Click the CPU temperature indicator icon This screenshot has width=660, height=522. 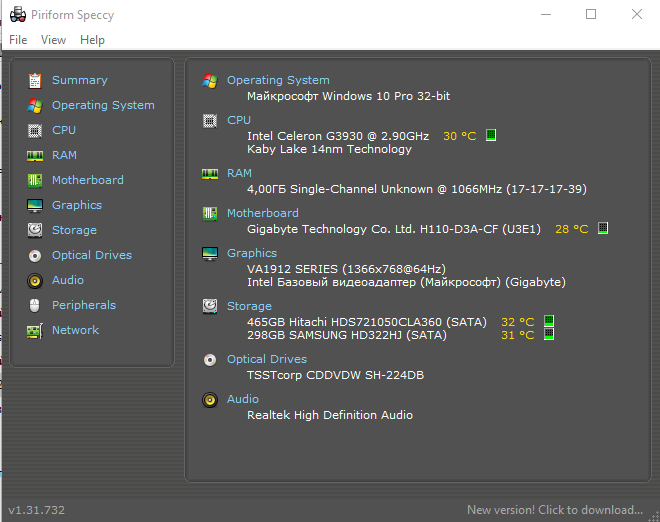(x=491, y=135)
